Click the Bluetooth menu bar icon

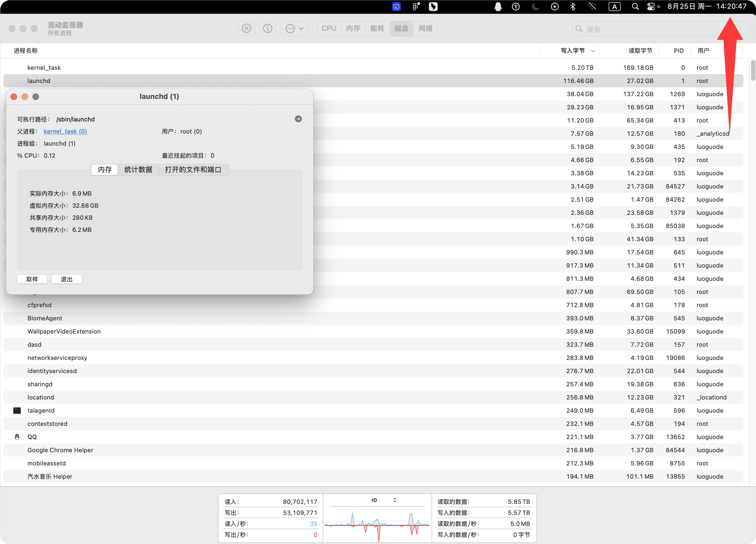click(x=573, y=7)
